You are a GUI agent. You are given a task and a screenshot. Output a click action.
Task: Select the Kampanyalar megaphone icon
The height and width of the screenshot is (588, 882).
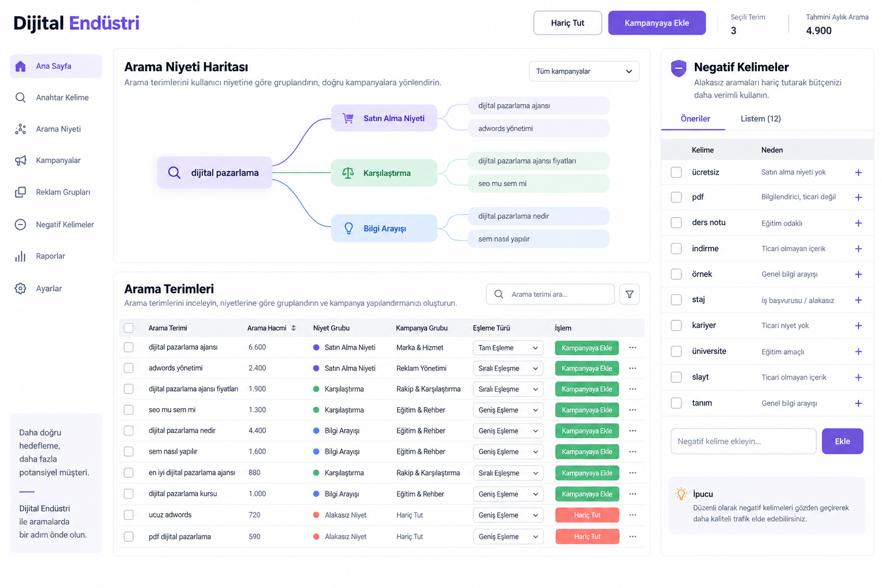click(21, 160)
